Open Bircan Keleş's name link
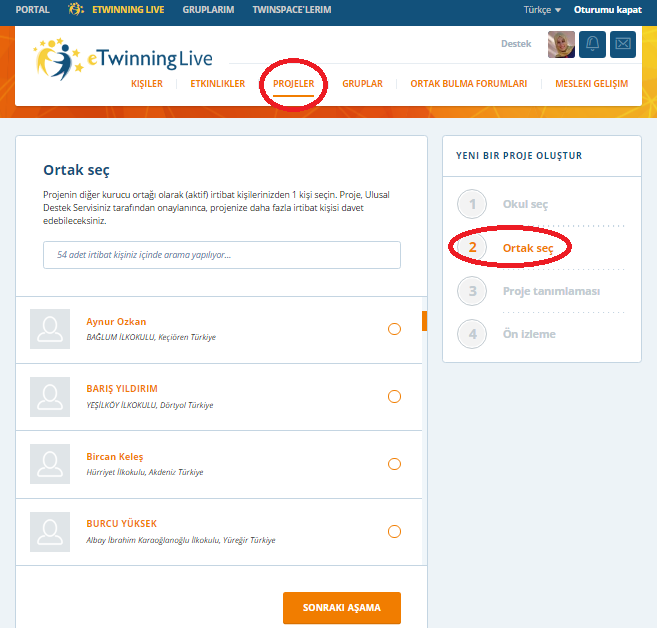657x628 pixels. point(114,457)
